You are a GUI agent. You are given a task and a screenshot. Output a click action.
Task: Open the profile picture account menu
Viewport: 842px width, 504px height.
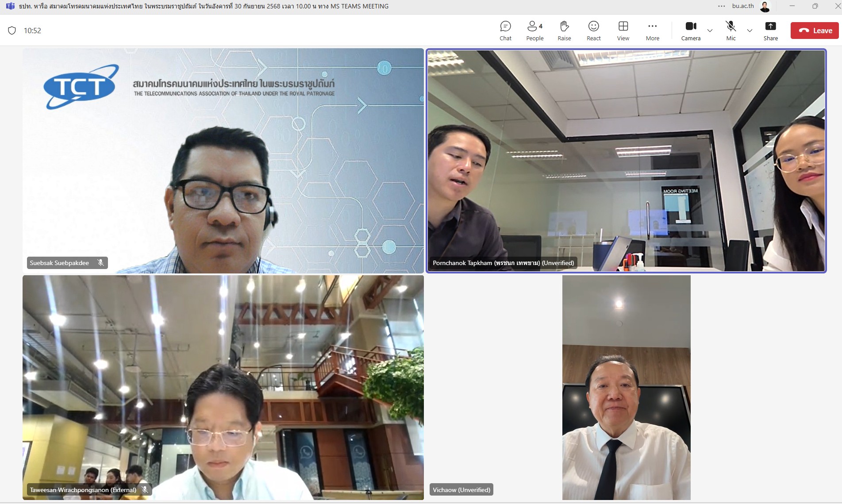[765, 6]
